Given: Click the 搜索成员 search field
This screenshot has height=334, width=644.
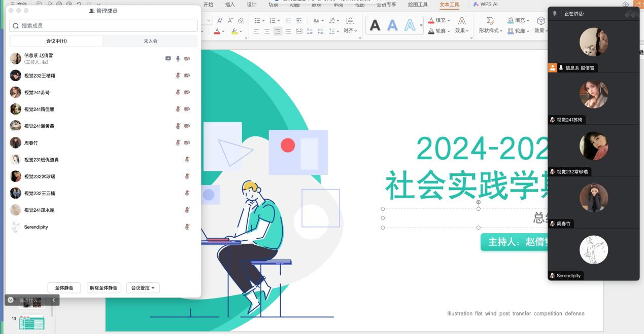Looking at the screenshot, I should pos(104,26).
